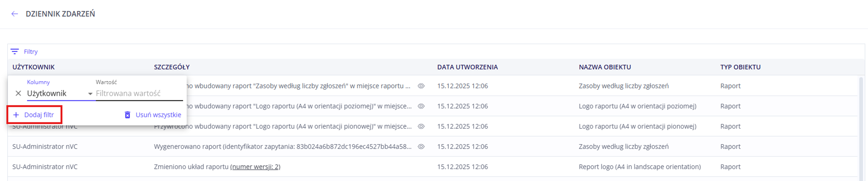
Task: Open the Filtry filter panel icon
Action: pyautogui.click(x=15, y=52)
